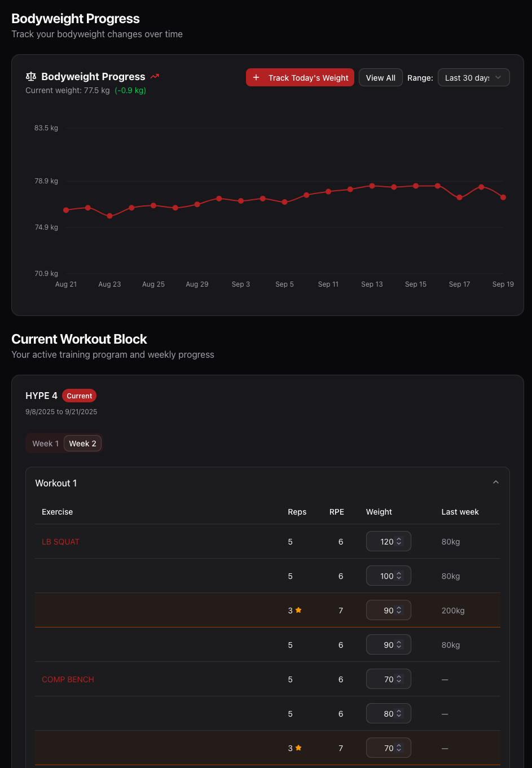Click the star icon on the 90kg squat row
The width and height of the screenshot is (532, 768).
(x=299, y=610)
